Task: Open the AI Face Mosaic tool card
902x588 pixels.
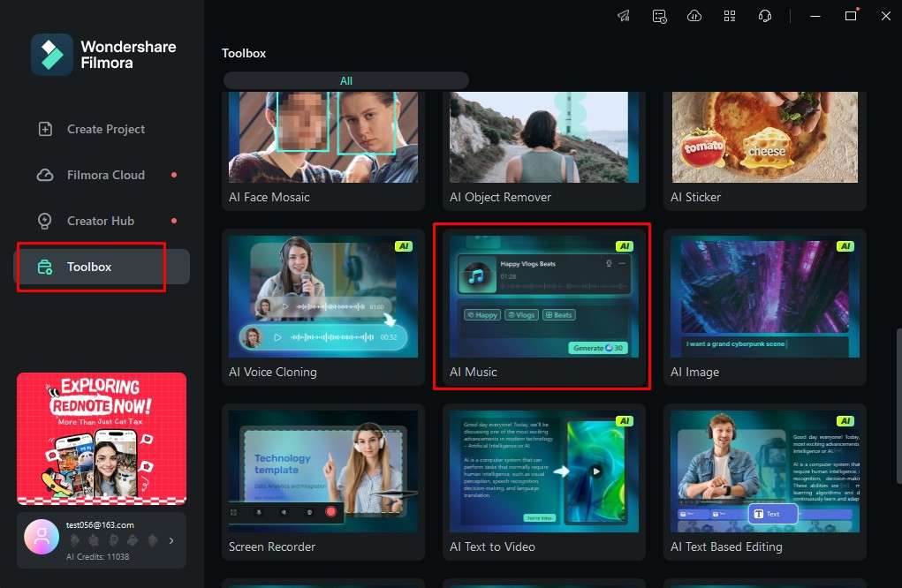Action: 323,151
